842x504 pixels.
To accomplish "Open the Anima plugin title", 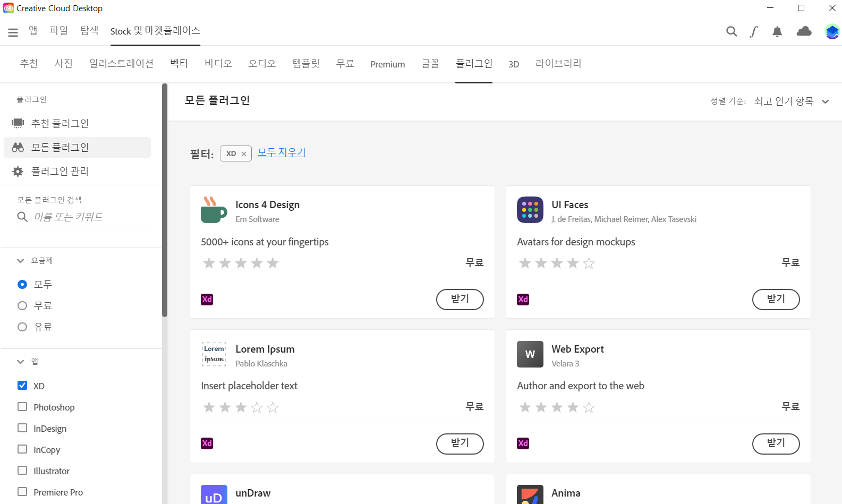I will click(566, 493).
